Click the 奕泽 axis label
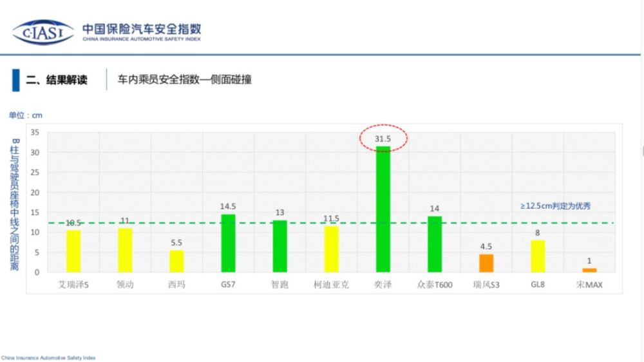 tap(383, 284)
